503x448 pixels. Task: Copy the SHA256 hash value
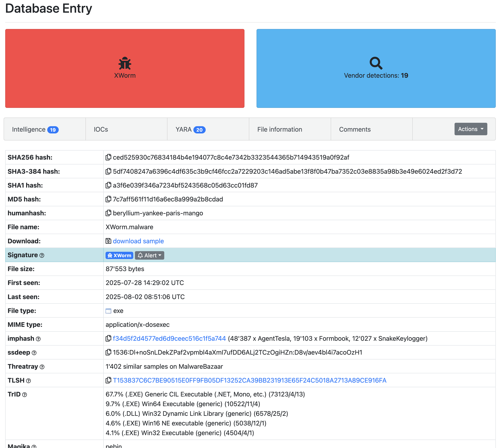click(108, 157)
